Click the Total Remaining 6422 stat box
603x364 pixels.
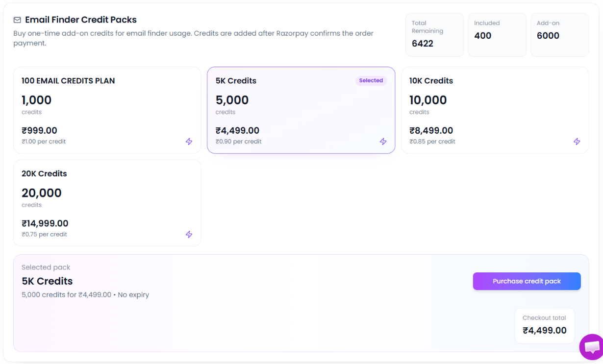[434, 35]
